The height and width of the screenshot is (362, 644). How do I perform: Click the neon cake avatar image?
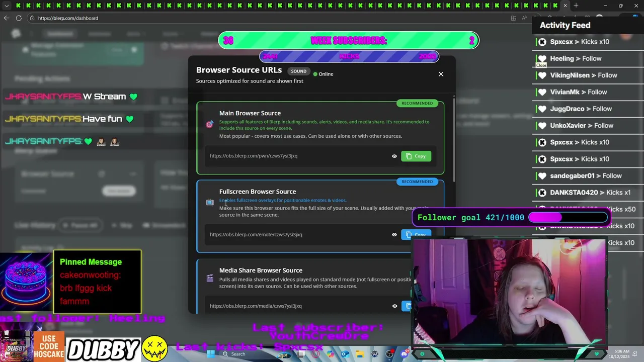(x=26, y=282)
